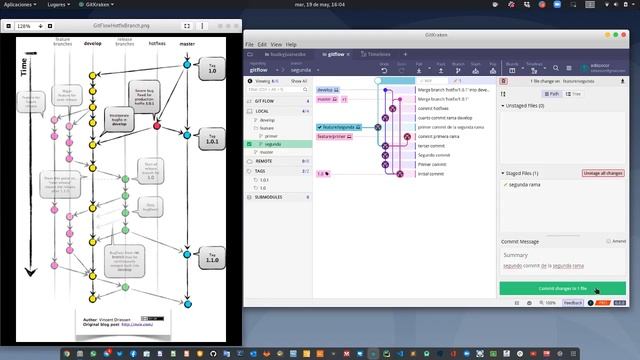This screenshot has width=640, height=360.
Task: Switch to the gitflow tab
Action: click(336, 54)
